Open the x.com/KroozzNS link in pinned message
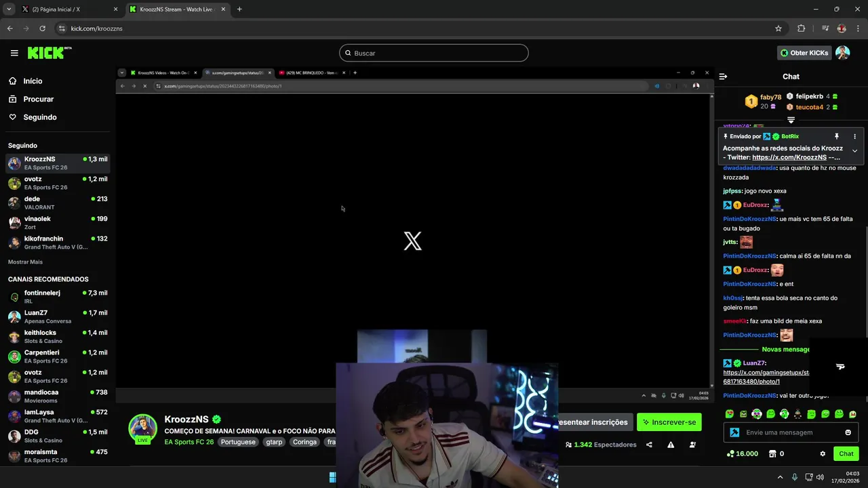The height and width of the screenshot is (488, 868). tap(789, 157)
